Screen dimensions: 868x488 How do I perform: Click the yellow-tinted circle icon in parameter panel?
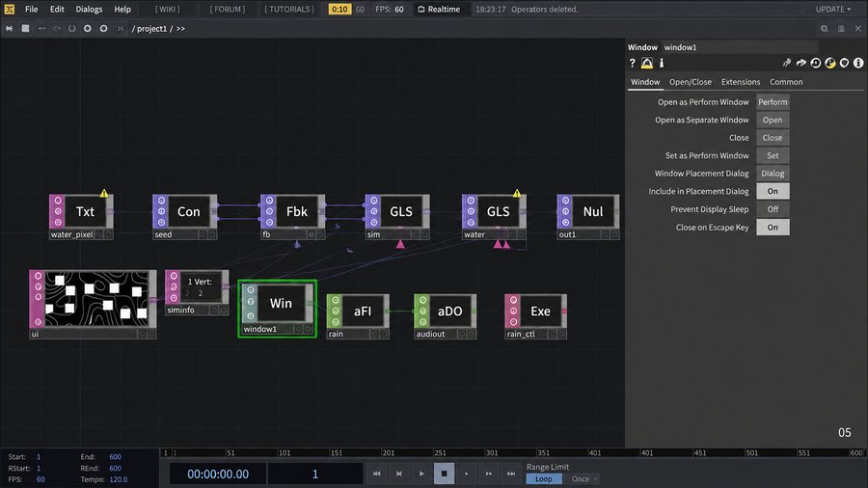pos(829,63)
